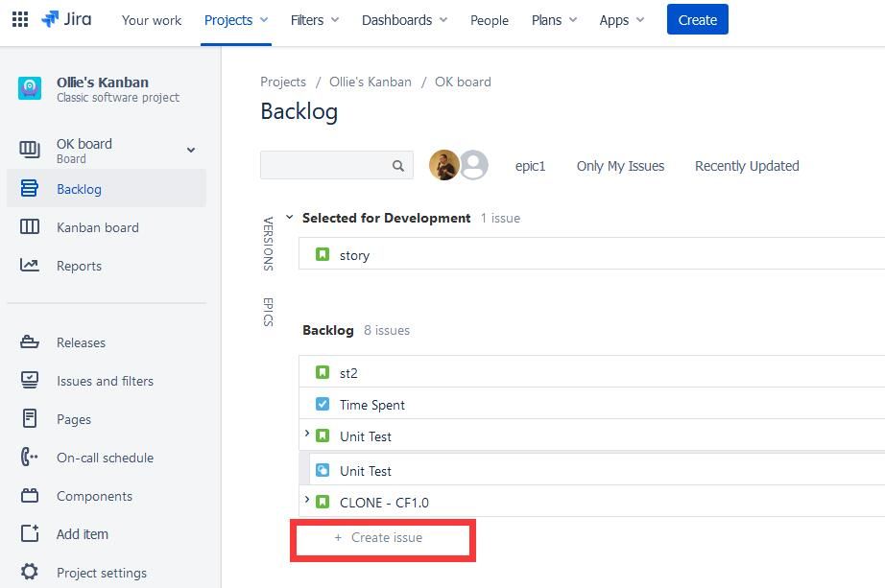Go to Your work

tap(152, 20)
